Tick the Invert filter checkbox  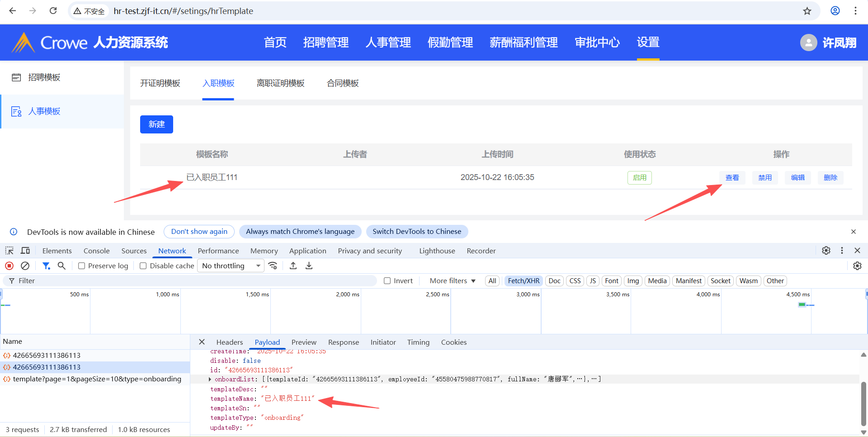pyautogui.click(x=387, y=281)
